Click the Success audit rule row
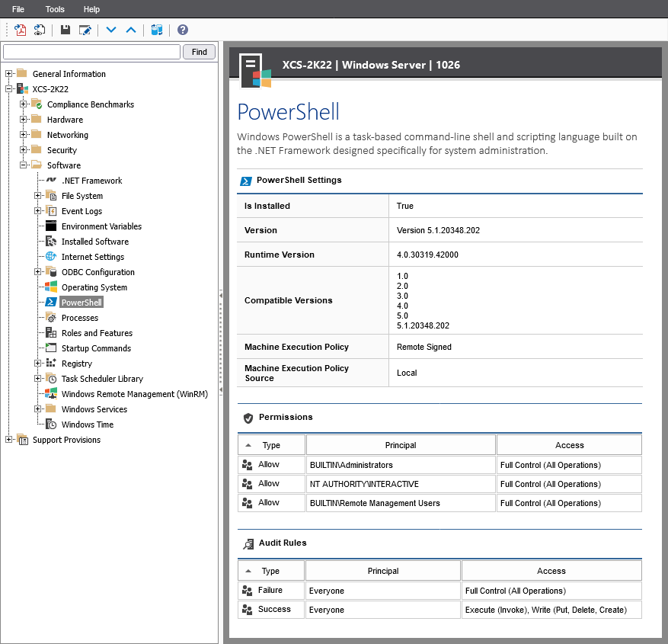Image resolution: width=668 pixels, height=644 pixels. coord(439,610)
